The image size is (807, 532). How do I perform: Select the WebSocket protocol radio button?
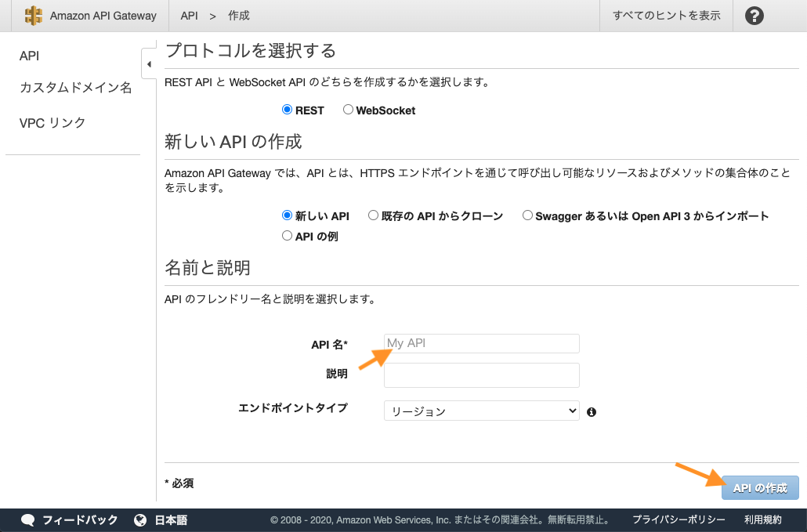(x=348, y=110)
